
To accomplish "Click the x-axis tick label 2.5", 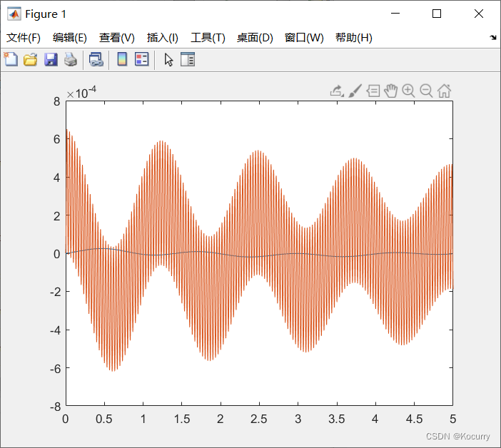I will tap(259, 419).
